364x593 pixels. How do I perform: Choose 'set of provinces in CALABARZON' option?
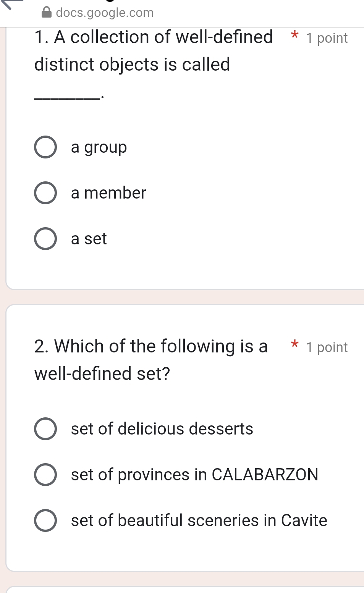click(x=45, y=475)
